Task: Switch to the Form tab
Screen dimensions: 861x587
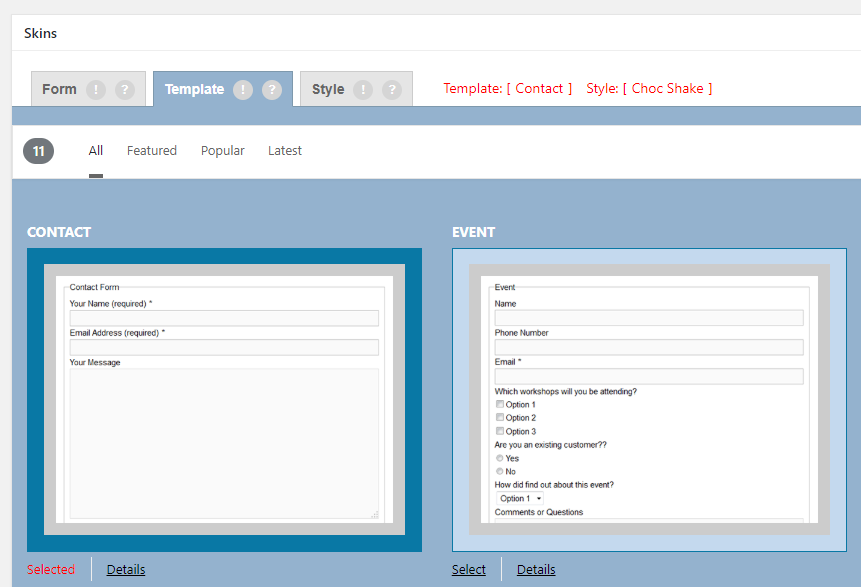Action: tap(59, 89)
